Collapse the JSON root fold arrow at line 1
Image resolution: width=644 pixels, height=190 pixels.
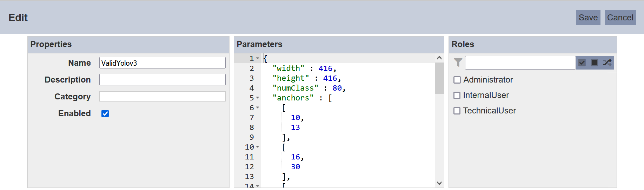258,58
